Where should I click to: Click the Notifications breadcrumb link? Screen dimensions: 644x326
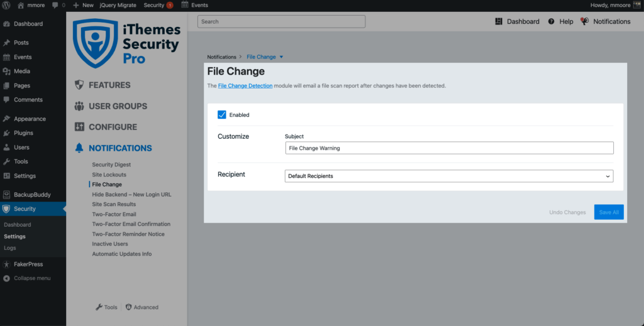(222, 57)
